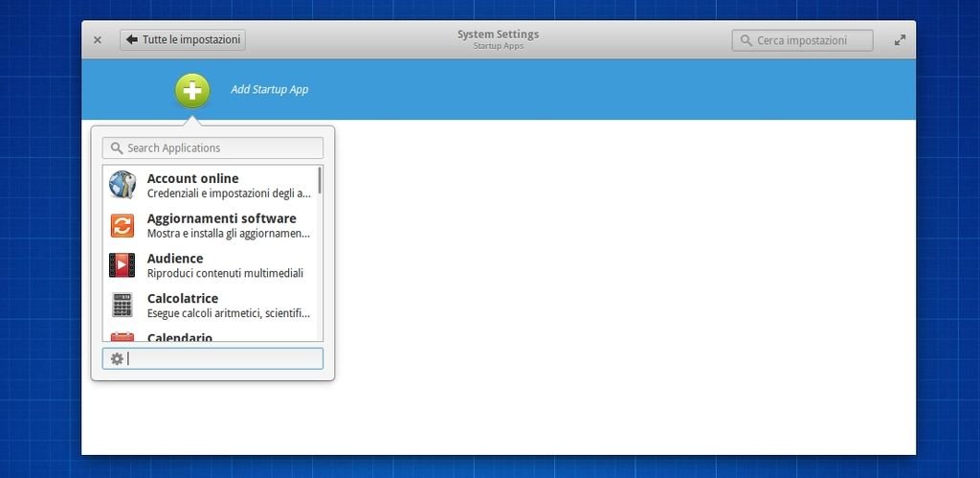Screen dimensions: 980x478
Task: Choose the Calcolatrice entry name
Action: 183,299
